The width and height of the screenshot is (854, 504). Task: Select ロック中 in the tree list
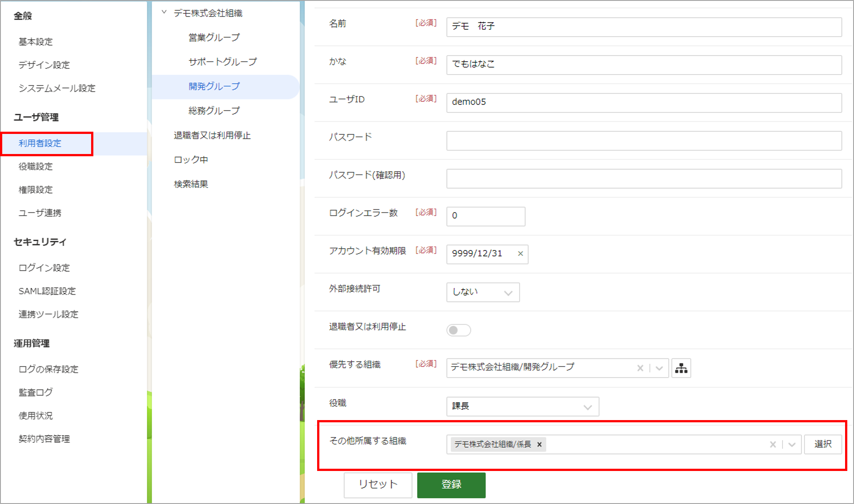click(191, 159)
